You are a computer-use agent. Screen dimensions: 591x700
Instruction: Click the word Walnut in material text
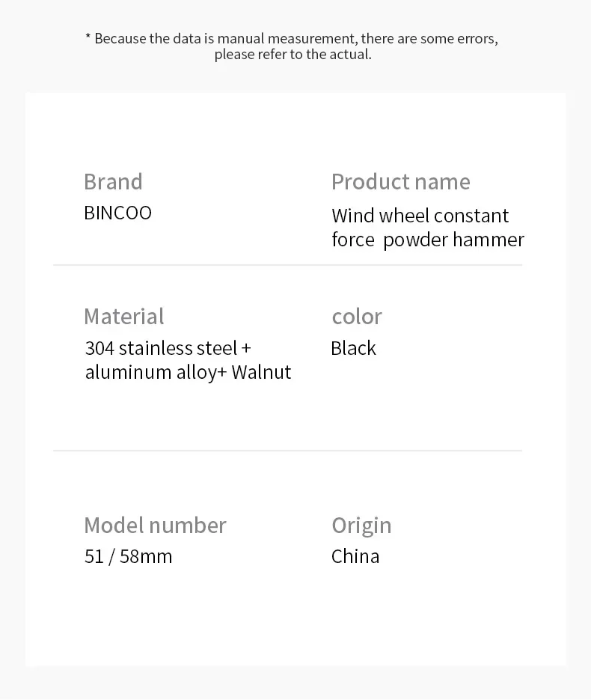(261, 372)
